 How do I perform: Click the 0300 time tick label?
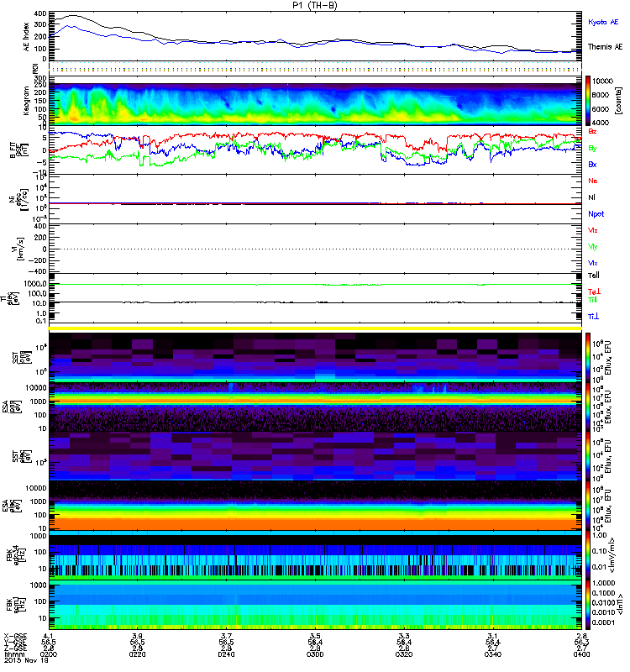(x=315, y=654)
